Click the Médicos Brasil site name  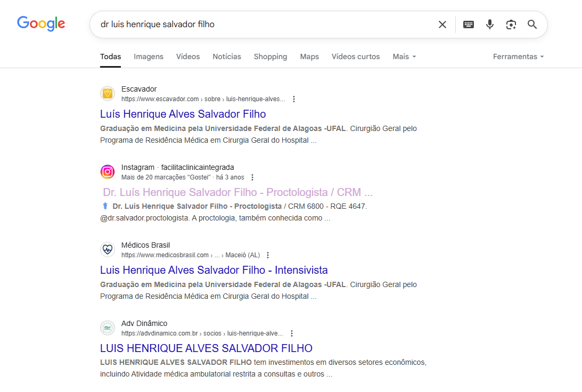[x=145, y=245]
